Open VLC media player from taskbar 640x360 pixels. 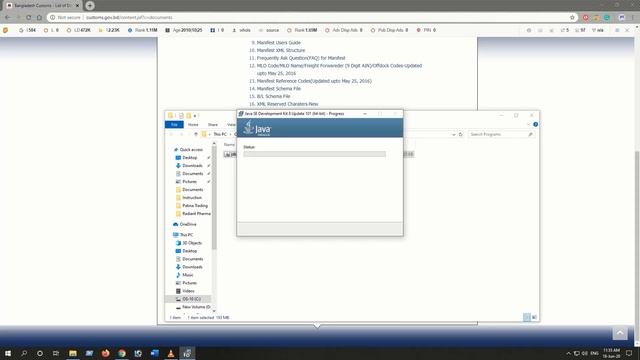171,353
